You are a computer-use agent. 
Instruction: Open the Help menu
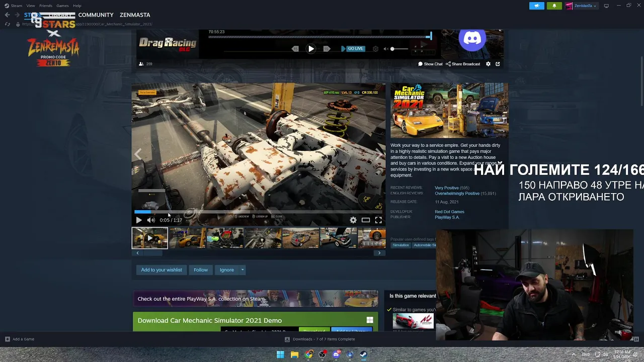77,6
